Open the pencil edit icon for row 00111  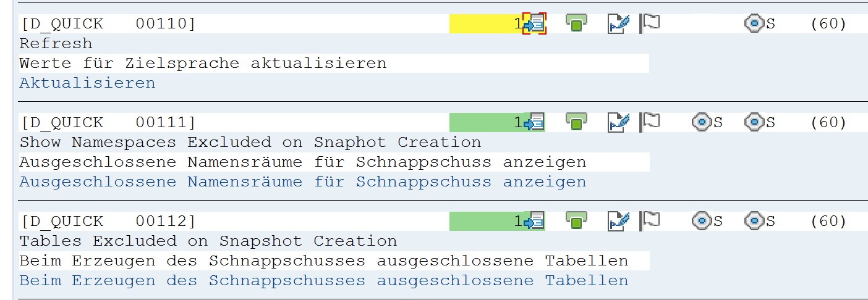618,122
